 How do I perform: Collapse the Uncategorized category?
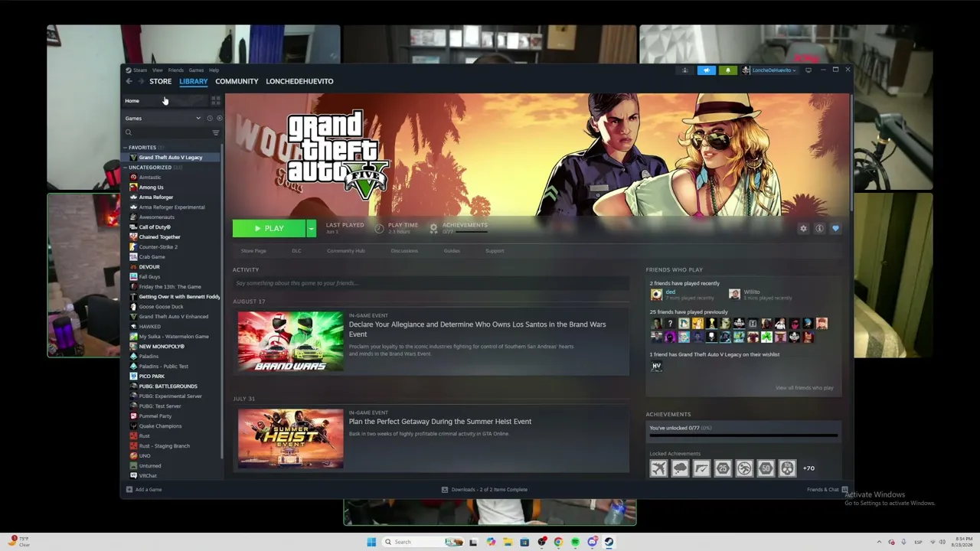(125, 168)
